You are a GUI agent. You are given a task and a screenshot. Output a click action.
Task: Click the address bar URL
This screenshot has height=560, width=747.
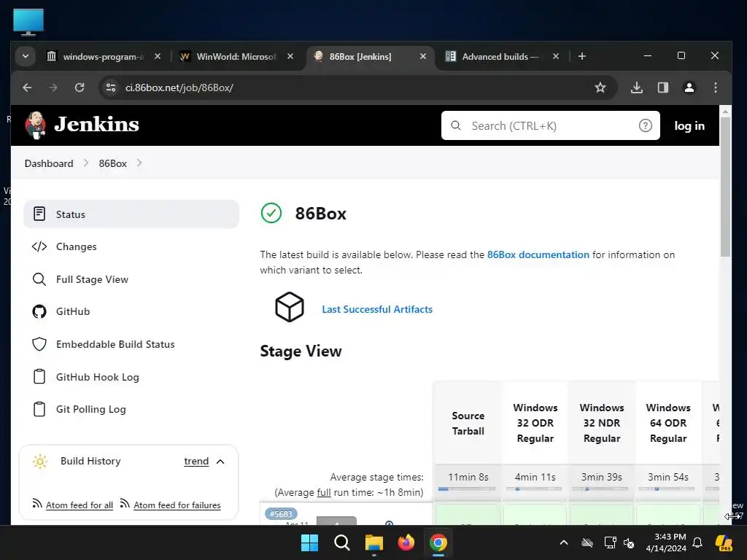pos(179,87)
